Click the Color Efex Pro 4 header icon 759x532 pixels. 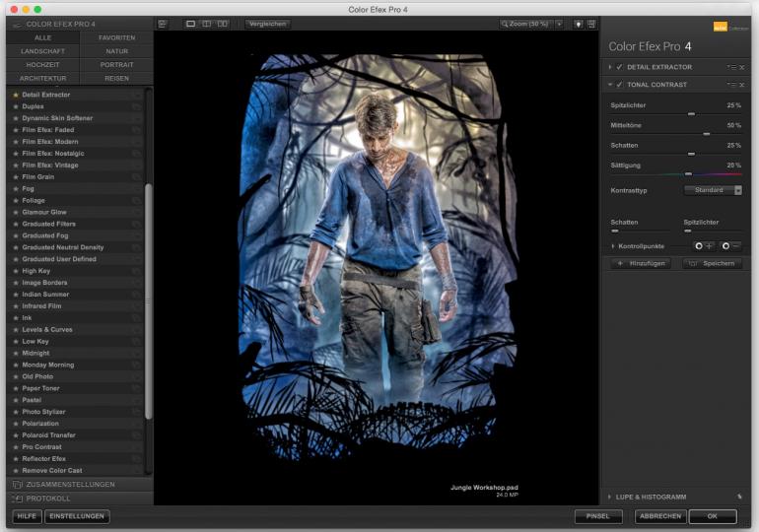pyautogui.click(x=18, y=25)
